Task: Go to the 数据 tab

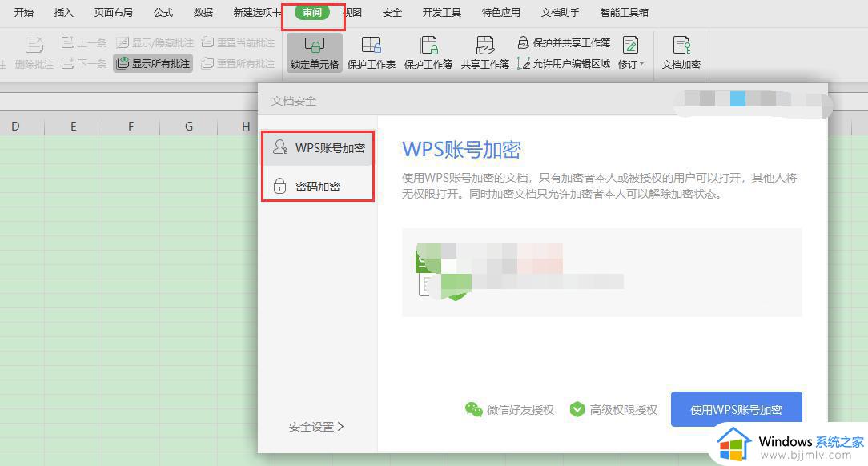Action: point(203,12)
